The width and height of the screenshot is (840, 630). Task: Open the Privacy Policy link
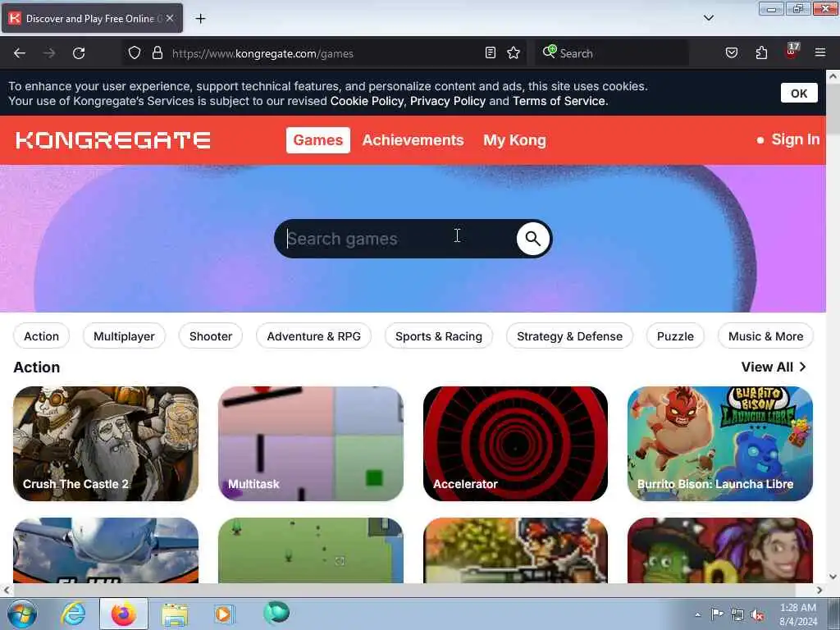448,101
